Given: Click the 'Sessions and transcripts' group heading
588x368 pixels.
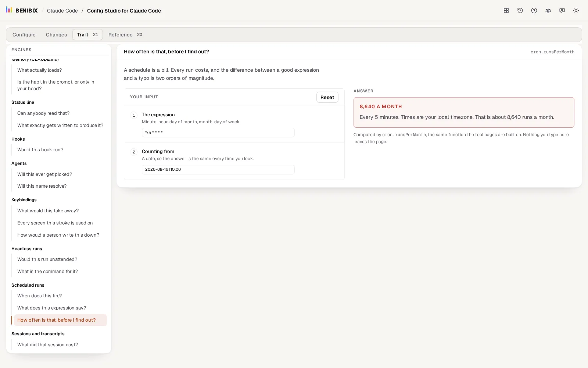Looking at the screenshot, I should 38,334.
